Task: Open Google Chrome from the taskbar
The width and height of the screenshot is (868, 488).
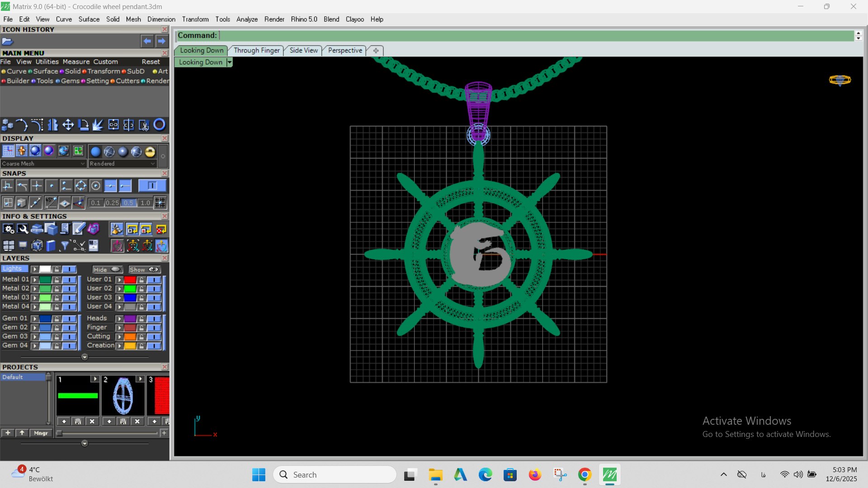Action: coord(585,475)
